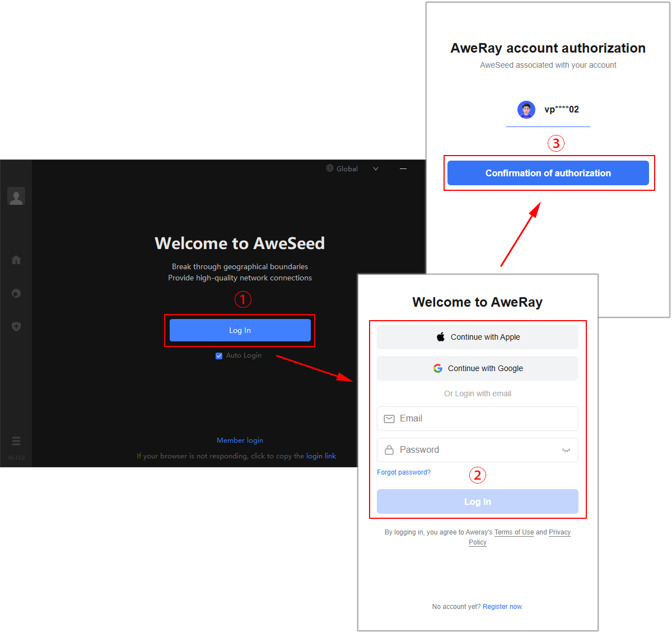Click the blue Log In button in AweSeed
This screenshot has width=672, height=633.
tap(240, 330)
